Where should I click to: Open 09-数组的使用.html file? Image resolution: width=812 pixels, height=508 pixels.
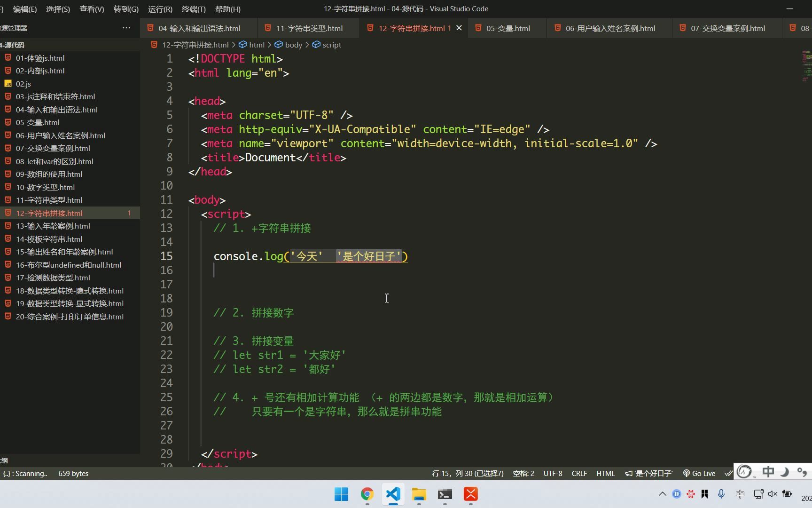pyautogui.click(x=70, y=174)
